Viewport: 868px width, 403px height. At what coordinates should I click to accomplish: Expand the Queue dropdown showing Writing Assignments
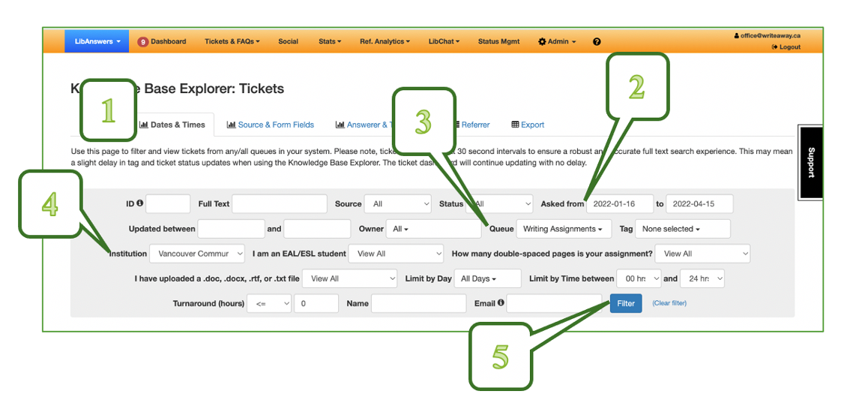pyautogui.click(x=564, y=229)
